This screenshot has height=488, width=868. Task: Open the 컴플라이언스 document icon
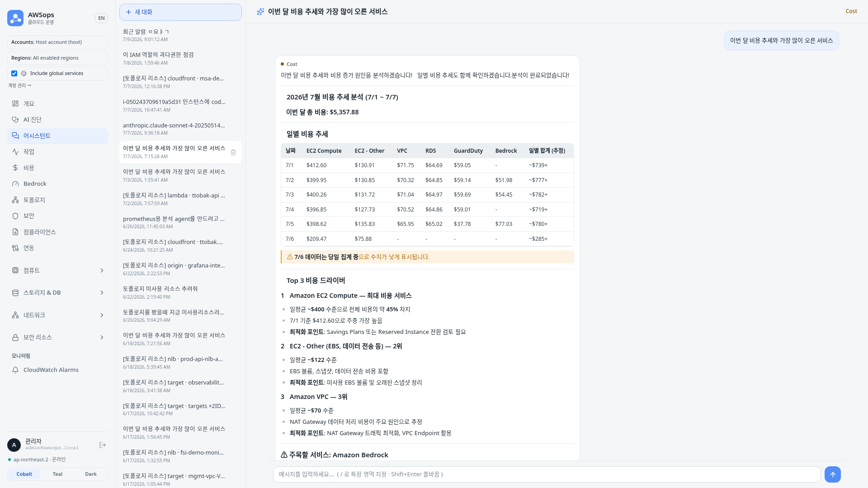click(x=15, y=232)
